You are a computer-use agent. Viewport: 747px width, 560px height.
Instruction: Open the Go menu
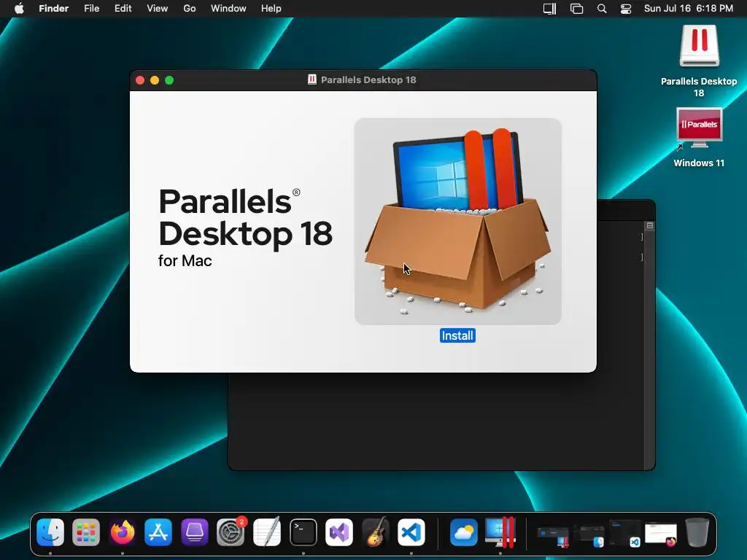click(x=190, y=9)
